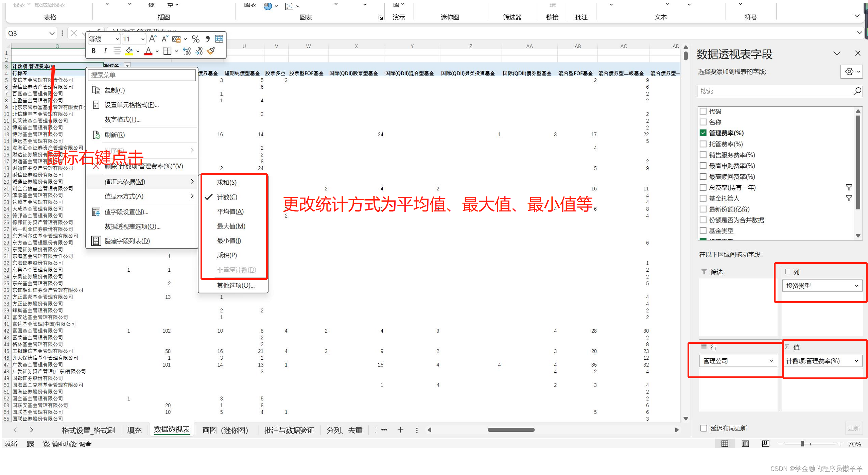The height and width of the screenshot is (475, 868).
Task: Switch to the 填充 sheet tab
Action: point(134,430)
